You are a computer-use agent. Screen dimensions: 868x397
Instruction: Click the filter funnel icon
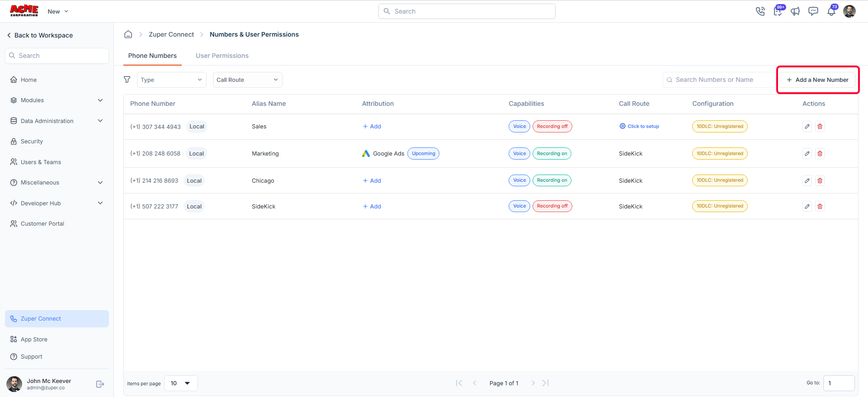pyautogui.click(x=127, y=80)
